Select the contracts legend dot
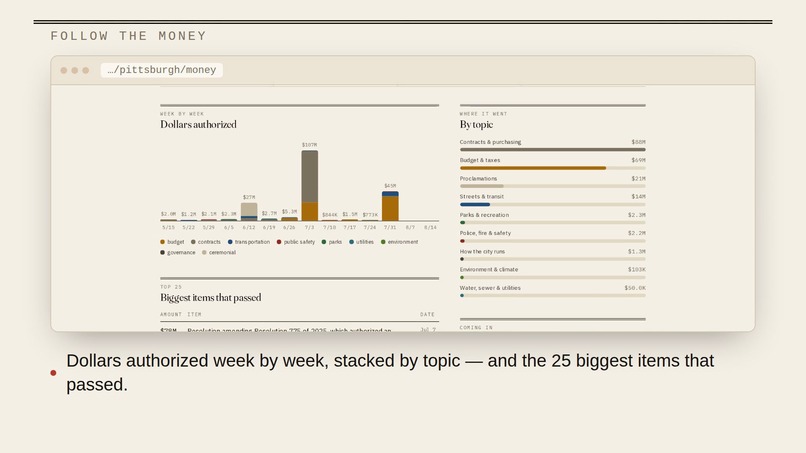806x453 pixels. coord(193,242)
